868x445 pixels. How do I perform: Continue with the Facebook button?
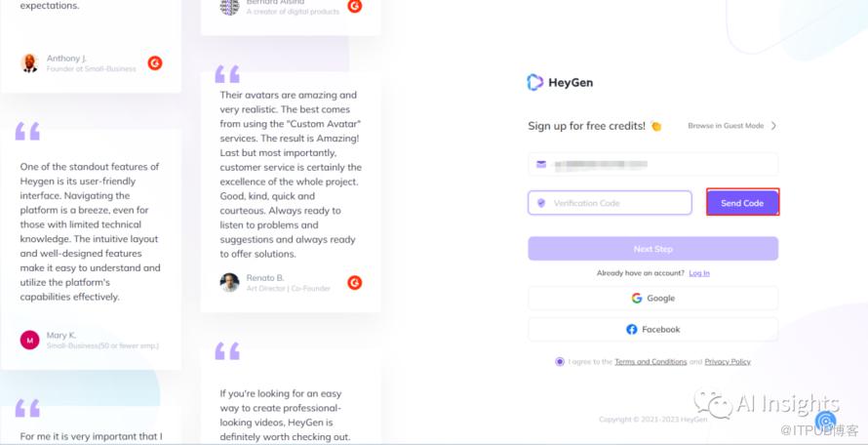[x=652, y=330]
